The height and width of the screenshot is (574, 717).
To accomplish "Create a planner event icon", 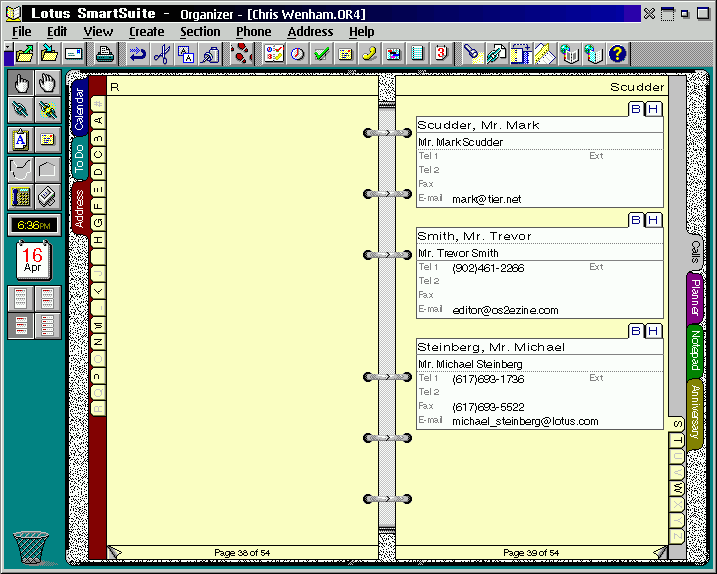I will [393, 54].
